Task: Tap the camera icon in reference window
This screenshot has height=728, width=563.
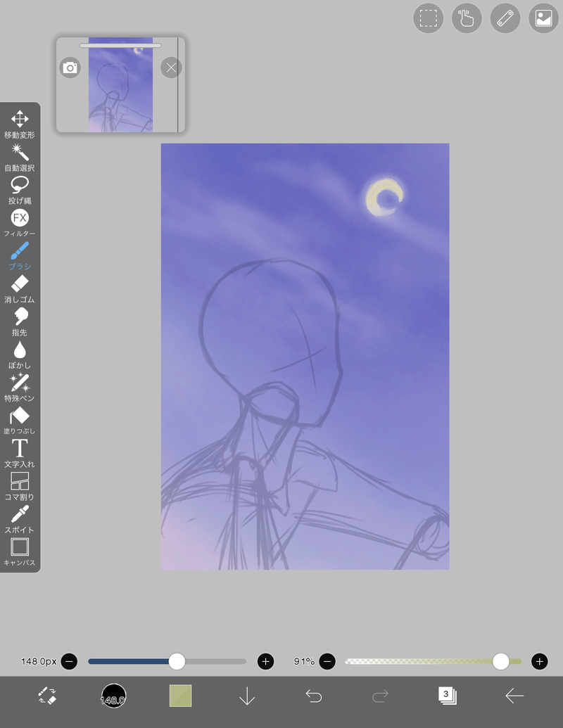Action: pos(70,68)
